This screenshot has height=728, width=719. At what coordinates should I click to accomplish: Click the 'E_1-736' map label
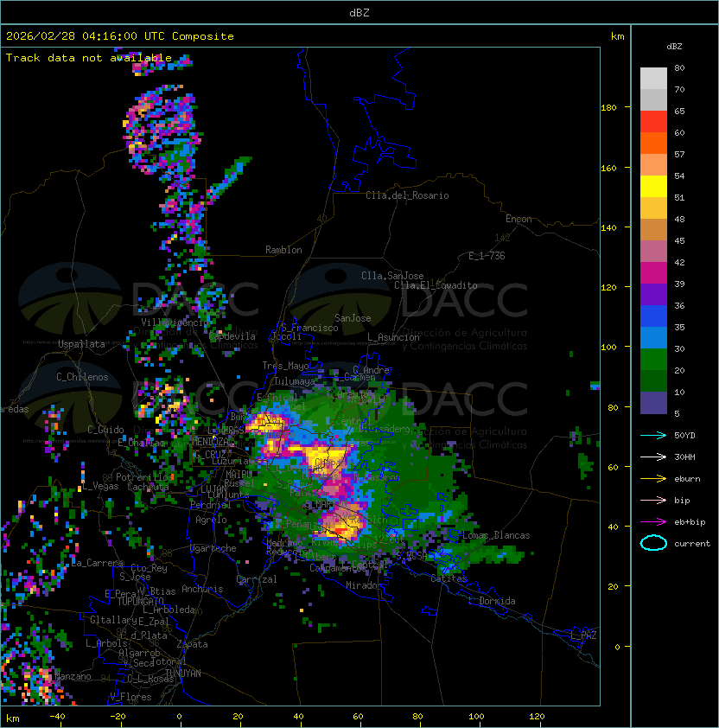(x=487, y=256)
